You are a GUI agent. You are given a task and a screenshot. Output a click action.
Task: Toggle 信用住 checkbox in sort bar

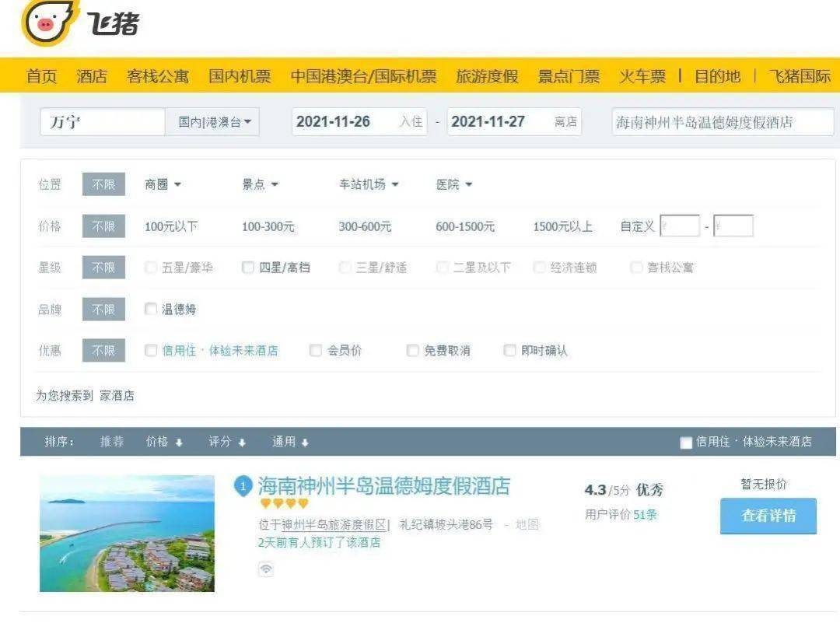(686, 443)
